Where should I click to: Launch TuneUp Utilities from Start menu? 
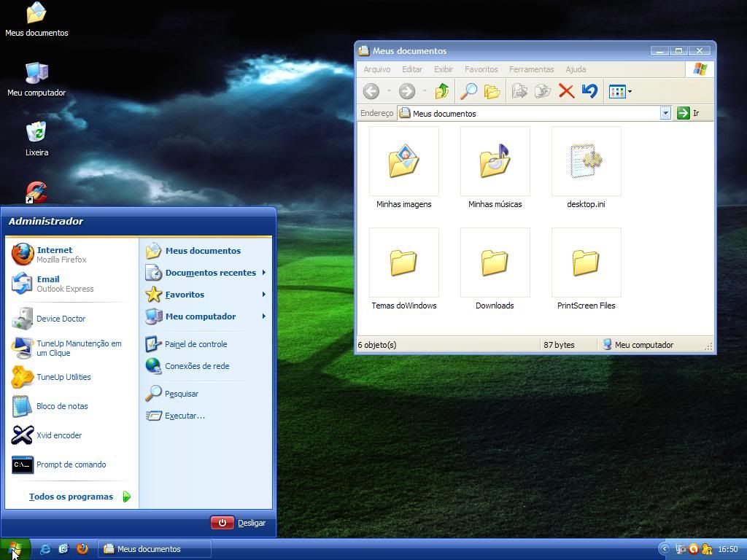[63, 377]
